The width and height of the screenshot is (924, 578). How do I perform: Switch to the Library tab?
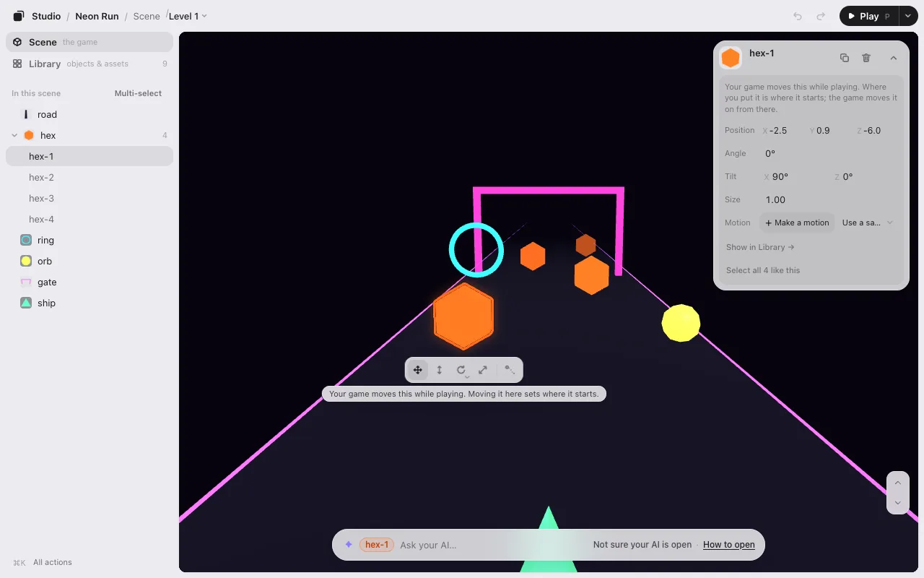90,64
